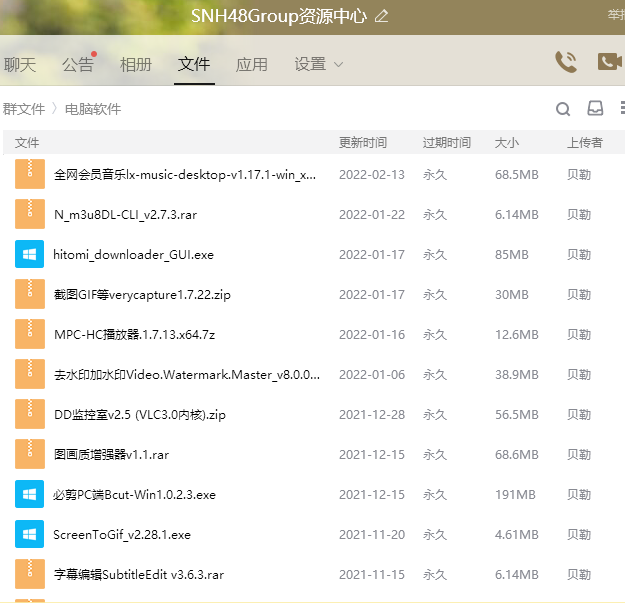
Task: Open 截图GIF等verycapture1.7.22.zip file
Action: (x=142, y=295)
